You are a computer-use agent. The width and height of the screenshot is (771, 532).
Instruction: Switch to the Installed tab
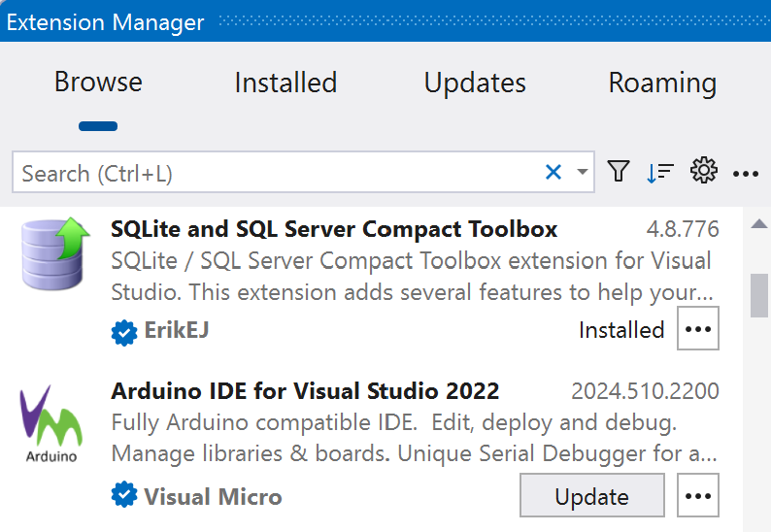point(285,83)
